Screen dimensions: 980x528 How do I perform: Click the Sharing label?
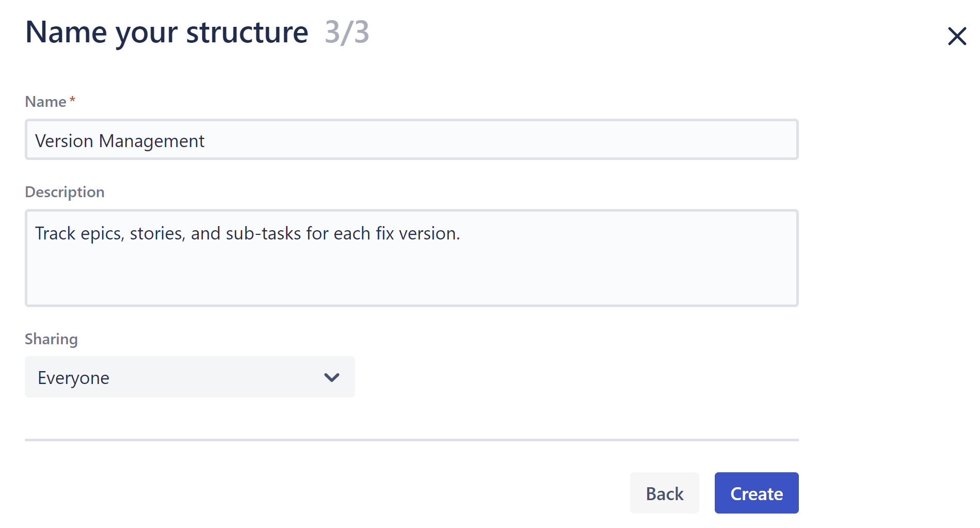(51, 339)
